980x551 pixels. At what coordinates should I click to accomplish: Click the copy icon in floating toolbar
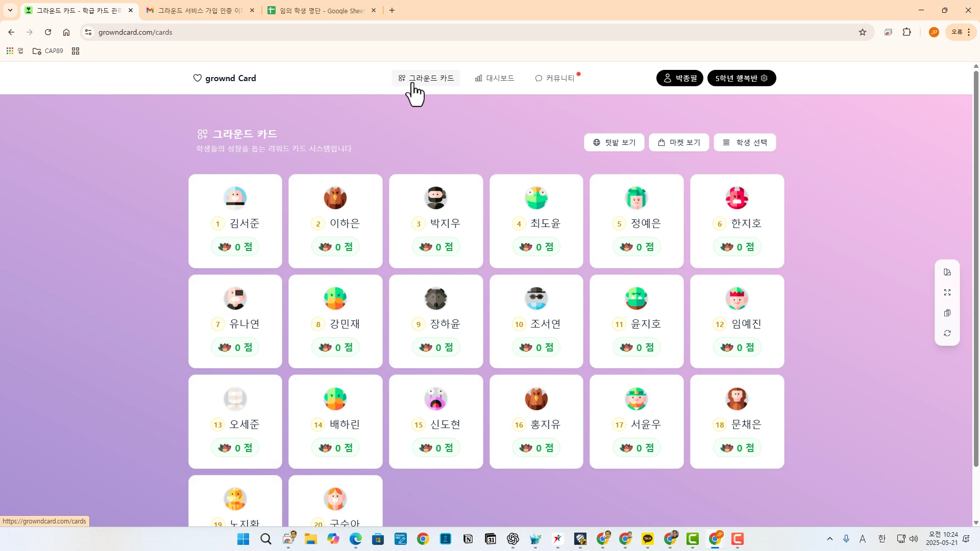[x=947, y=313]
